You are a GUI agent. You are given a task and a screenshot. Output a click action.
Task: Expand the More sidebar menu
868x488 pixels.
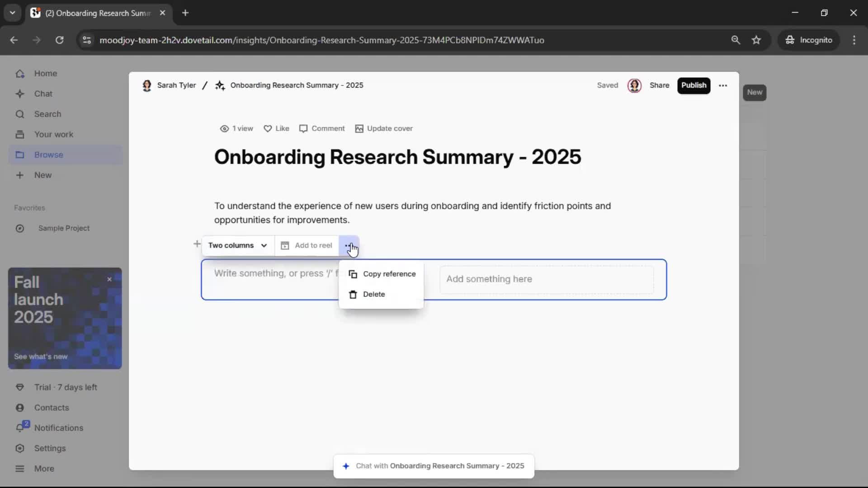tap(44, 469)
